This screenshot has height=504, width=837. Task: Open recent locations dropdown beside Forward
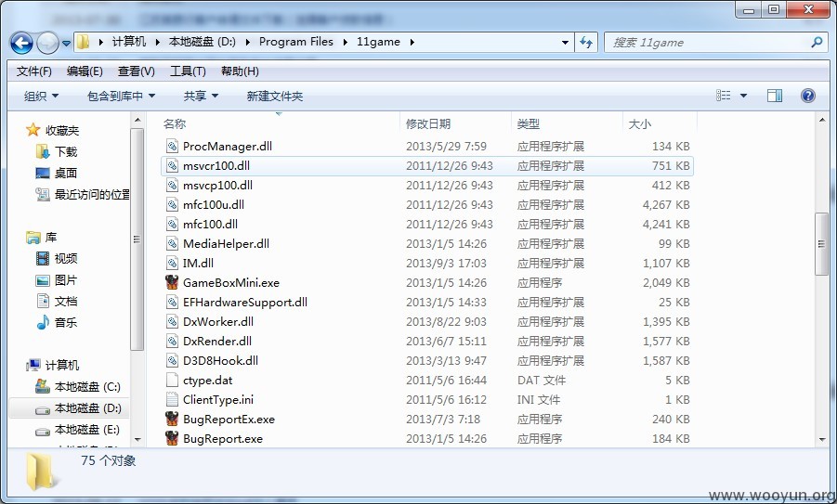[x=66, y=44]
